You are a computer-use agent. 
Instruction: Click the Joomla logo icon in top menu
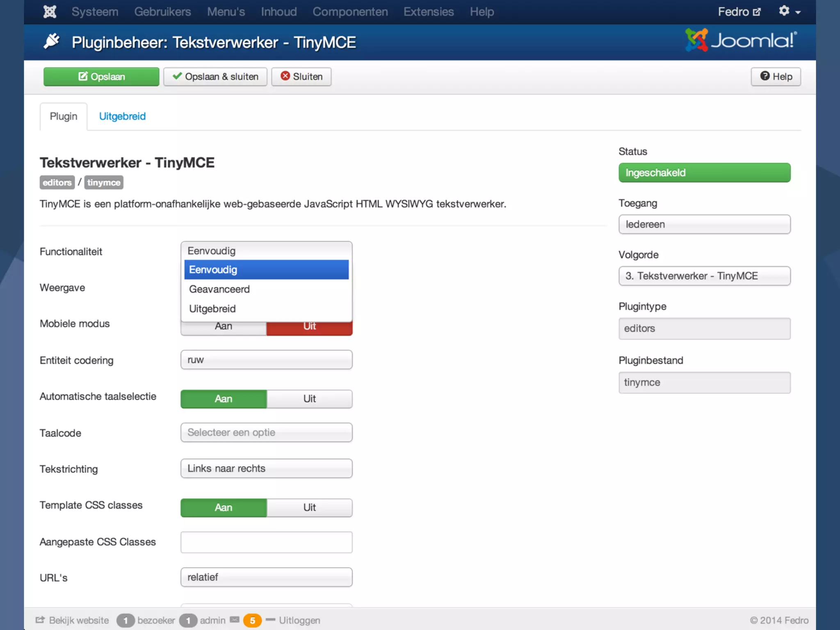[x=50, y=11]
